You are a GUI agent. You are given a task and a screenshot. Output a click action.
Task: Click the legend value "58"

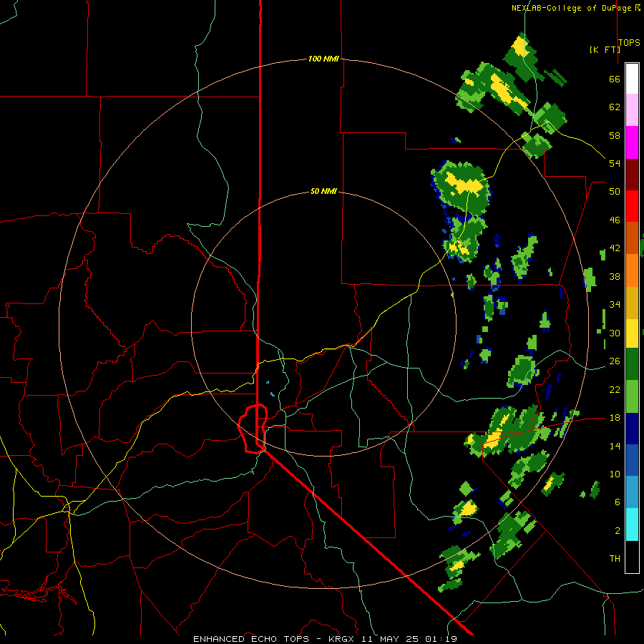coord(615,135)
